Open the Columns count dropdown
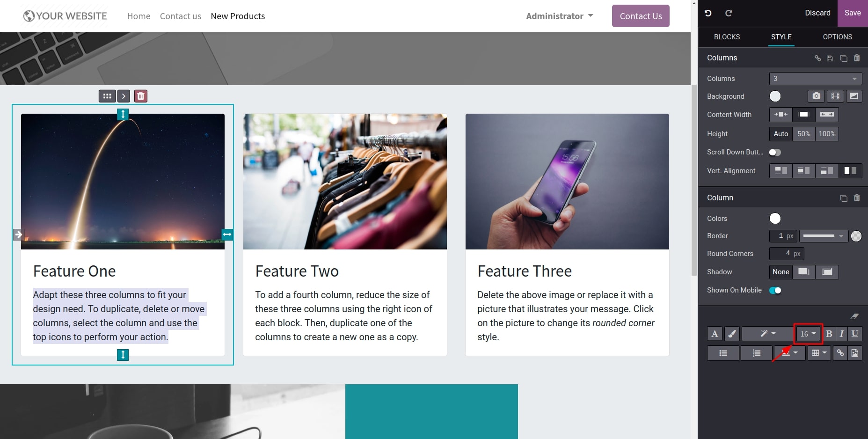 (x=815, y=79)
